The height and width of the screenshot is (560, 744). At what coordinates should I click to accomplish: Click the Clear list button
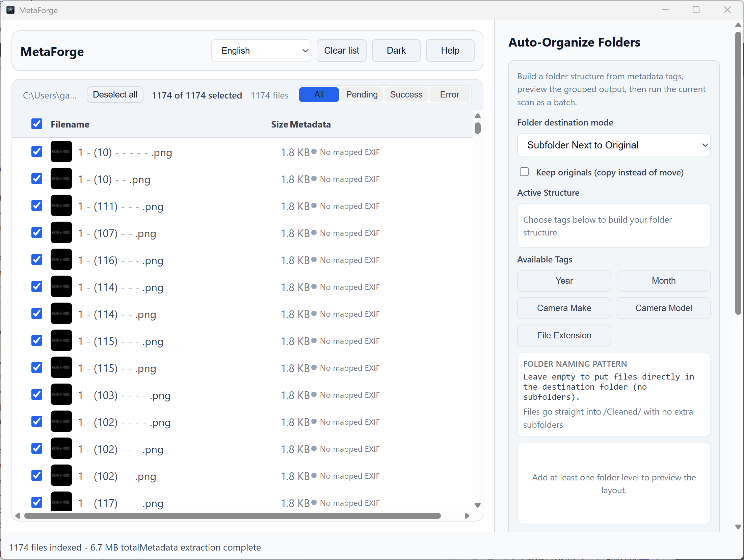(342, 51)
